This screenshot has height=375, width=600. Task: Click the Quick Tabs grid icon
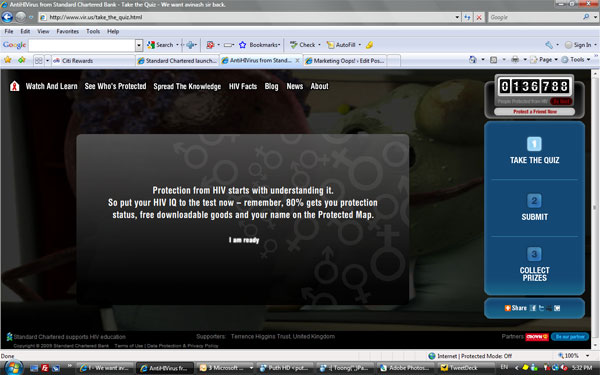[x=39, y=60]
